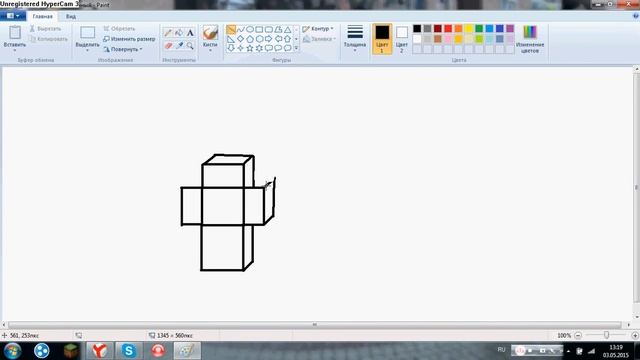Select the Triangle shape

pyautogui.click(x=287, y=29)
